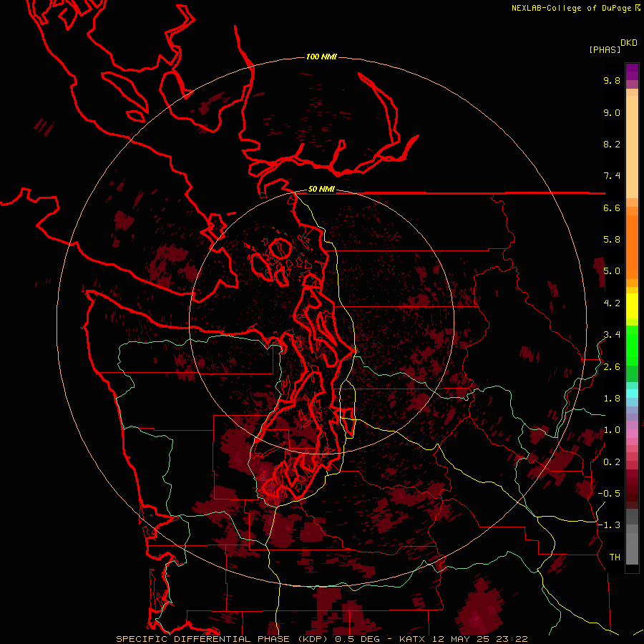Viewport: 644px width, 644px height.
Task: Click the 9.0 value on color scale
Action: click(612, 112)
